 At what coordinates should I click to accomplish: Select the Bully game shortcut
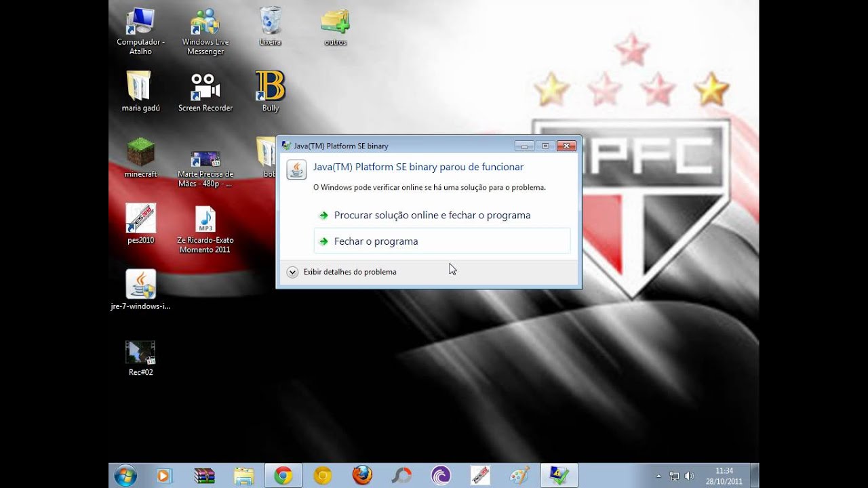(270, 91)
